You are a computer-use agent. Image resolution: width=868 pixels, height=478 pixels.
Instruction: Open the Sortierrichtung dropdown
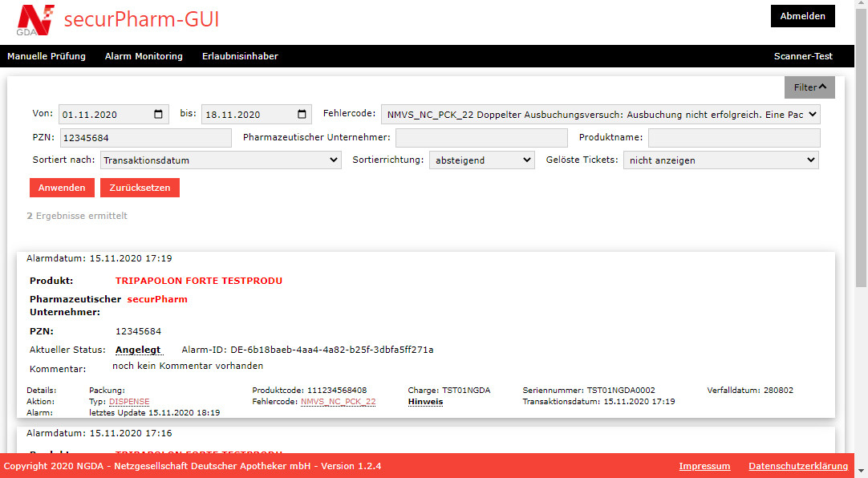point(481,160)
